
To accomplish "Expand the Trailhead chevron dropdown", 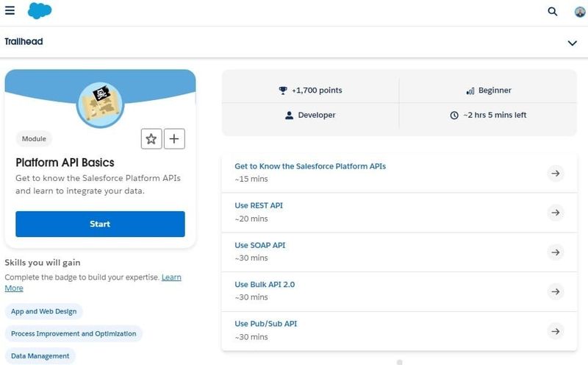I will pyautogui.click(x=573, y=43).
